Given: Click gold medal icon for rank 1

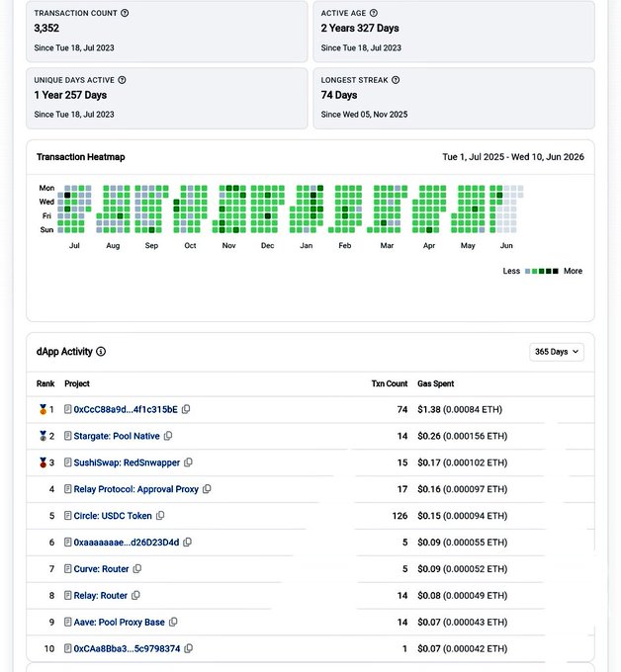Looking at the screenshot, I should tap(43, 409).
